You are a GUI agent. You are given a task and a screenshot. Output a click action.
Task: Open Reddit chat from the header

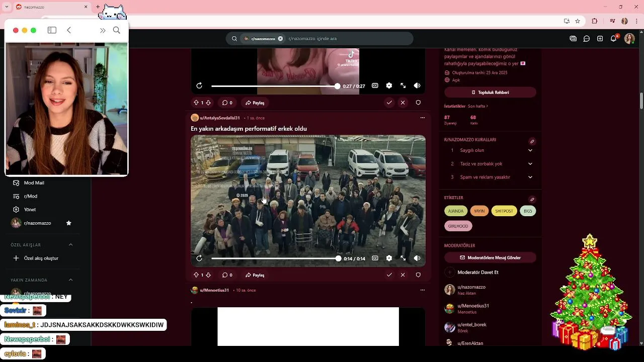587,39
